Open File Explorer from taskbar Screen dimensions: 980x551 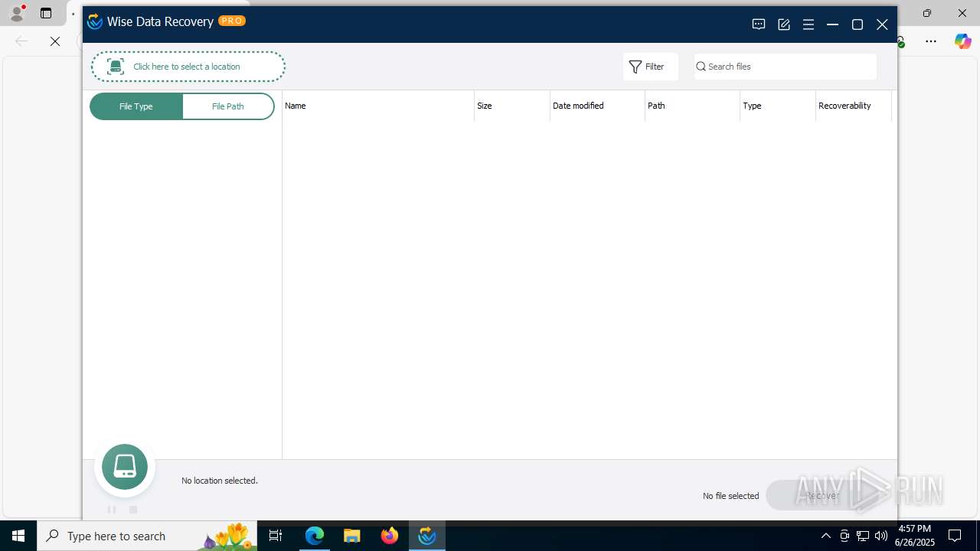click(352, 536)
